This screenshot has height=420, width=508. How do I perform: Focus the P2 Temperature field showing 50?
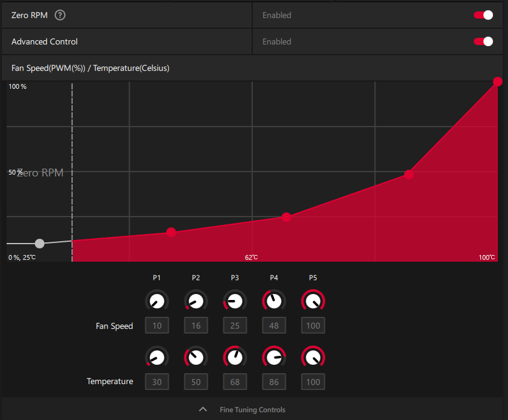point(196,382)
